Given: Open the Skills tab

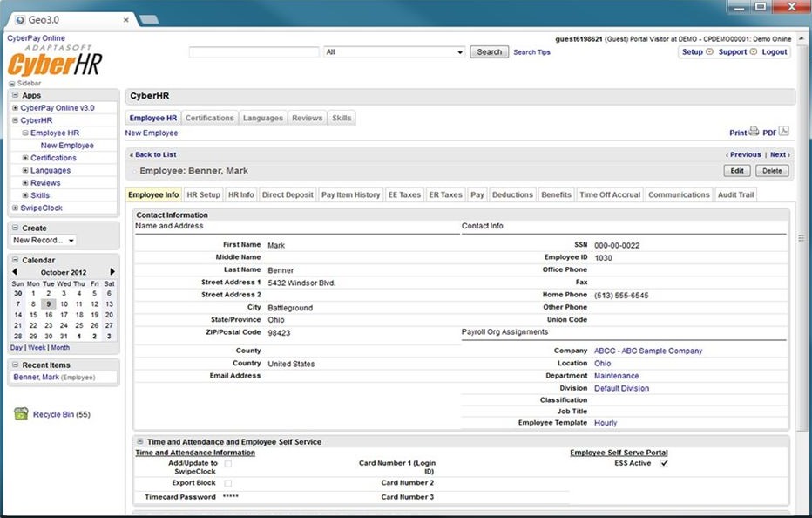Looking at the screenshot, I should click(x=342, y=119).
